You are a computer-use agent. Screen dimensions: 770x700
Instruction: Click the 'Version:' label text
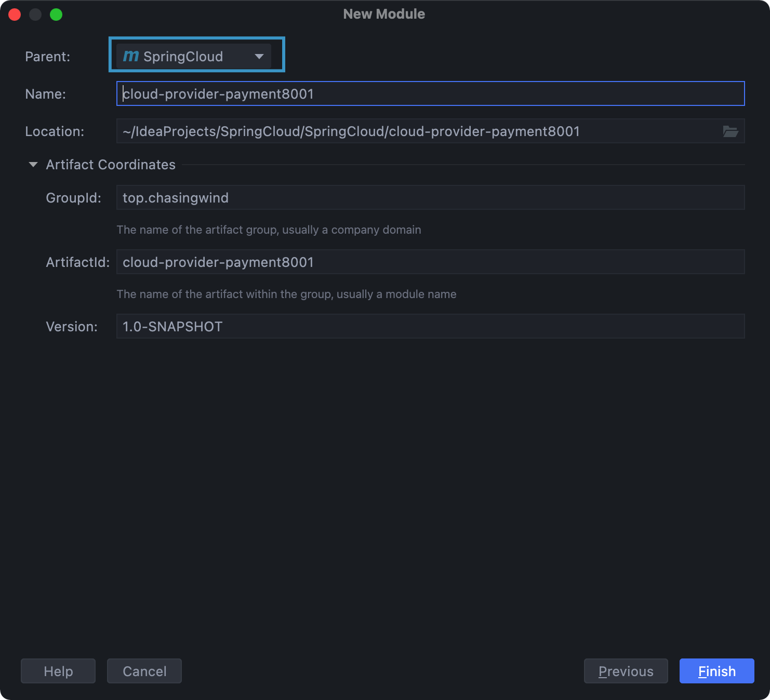72,327
